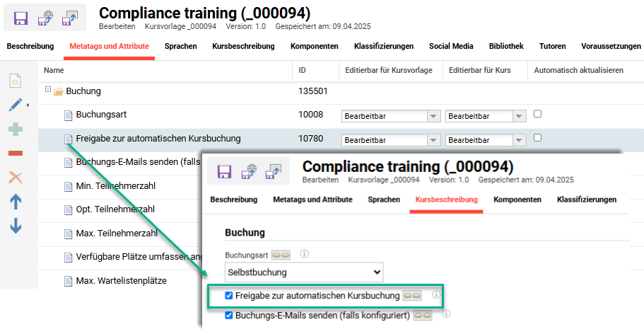
Task: Click the red minus remove icon
Action: pos(16,153)
